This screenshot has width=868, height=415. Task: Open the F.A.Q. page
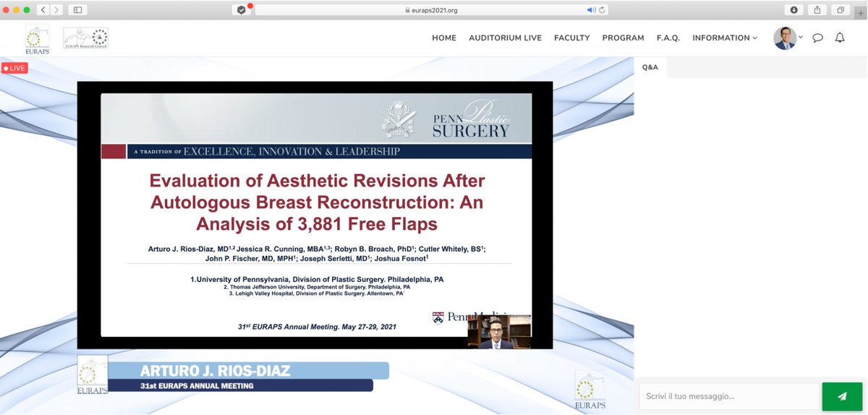(668, 38)
